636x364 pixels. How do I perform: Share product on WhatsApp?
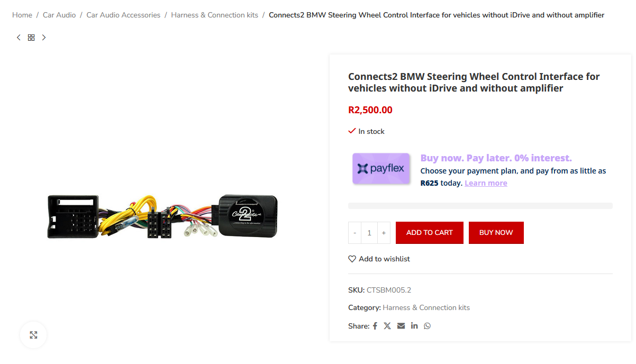tap(427, 326)
